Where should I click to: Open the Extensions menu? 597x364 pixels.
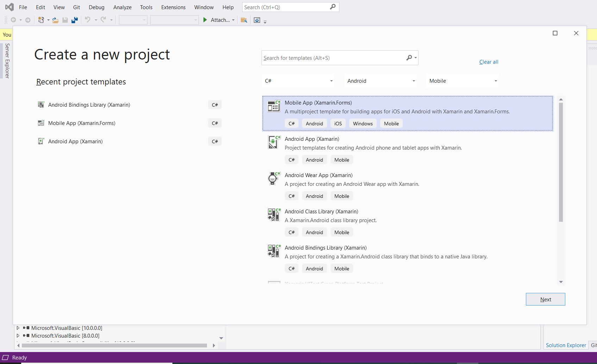click(173, 7)
